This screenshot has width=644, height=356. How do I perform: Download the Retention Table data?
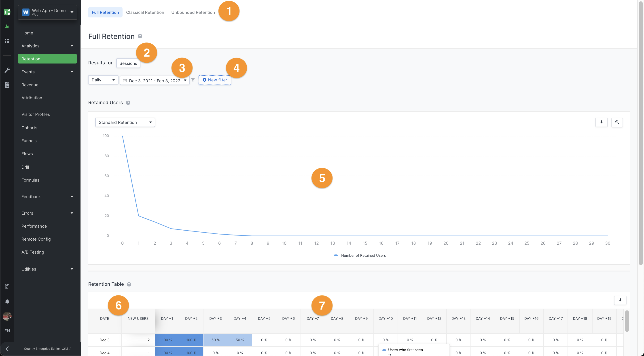[x=620, y=300]
